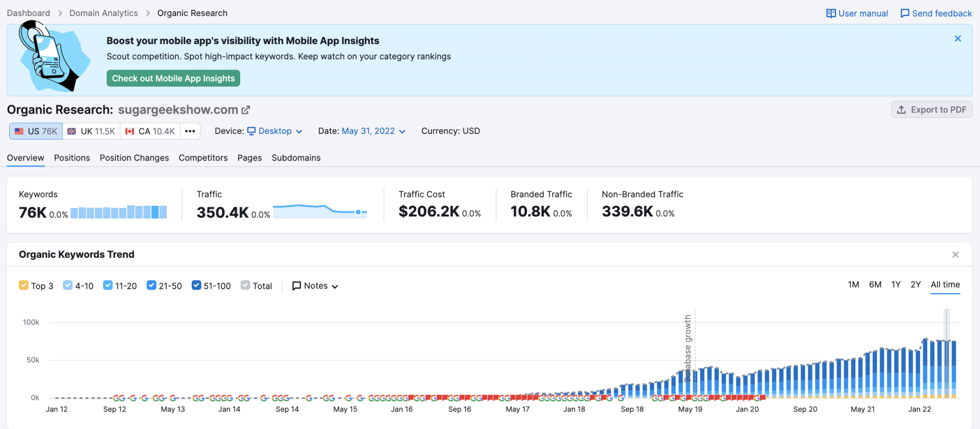Select the 2Y time range
Viewport: 980px width, 429px height.
click(x=915, y=284)
